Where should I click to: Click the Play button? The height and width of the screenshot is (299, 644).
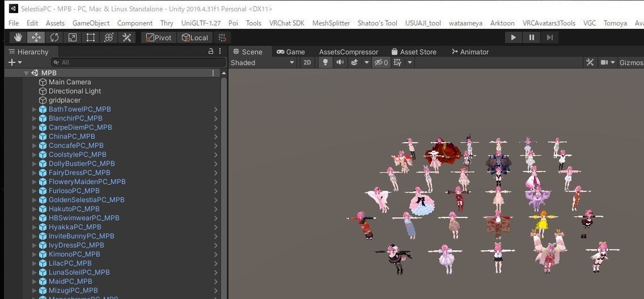(x=513, y=38)
